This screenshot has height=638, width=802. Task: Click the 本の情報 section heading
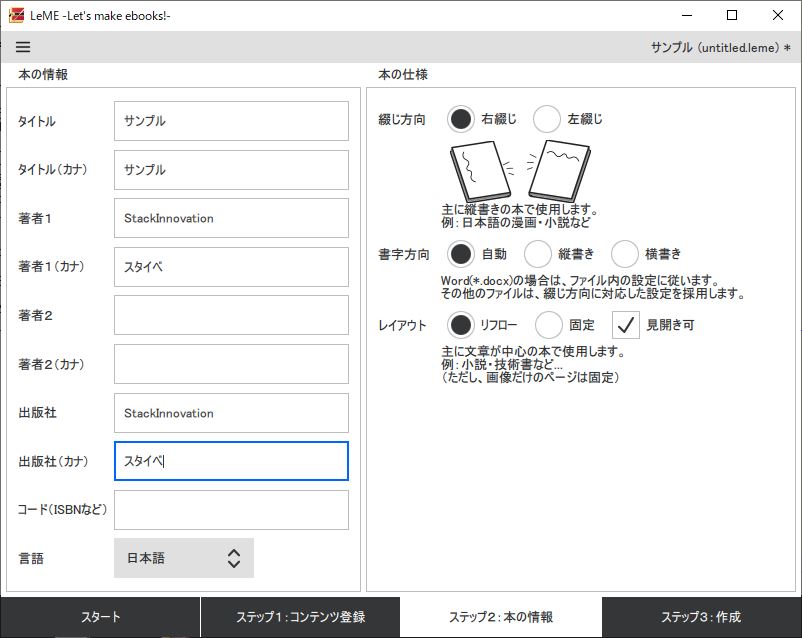[43, 75]
